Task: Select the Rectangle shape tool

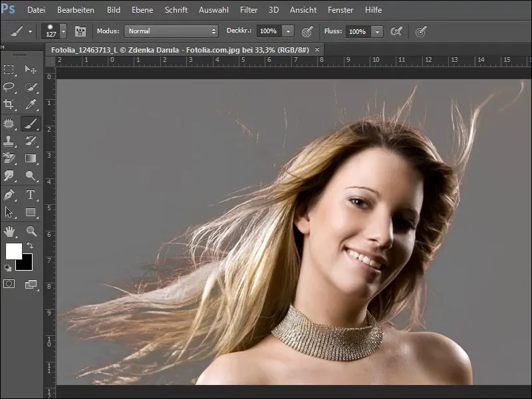Action: (x=31, y=212)
